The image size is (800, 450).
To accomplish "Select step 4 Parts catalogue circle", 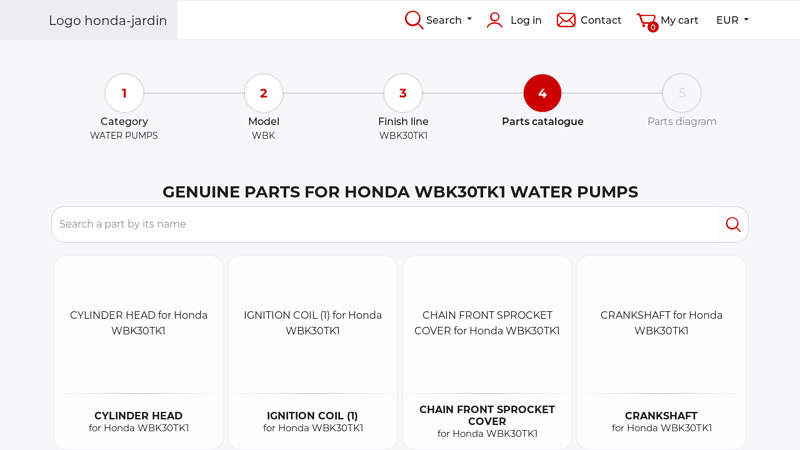I will [542, 93].
